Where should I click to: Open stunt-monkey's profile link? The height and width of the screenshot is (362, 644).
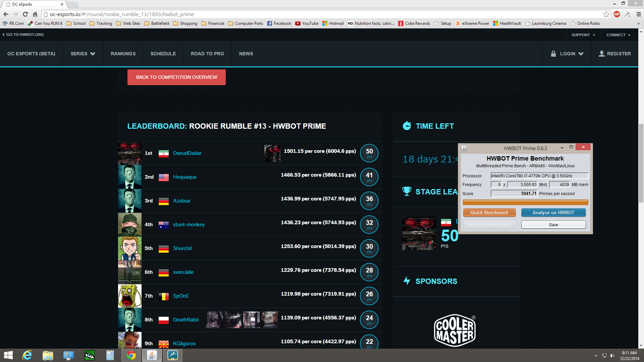tap(189, 225)
